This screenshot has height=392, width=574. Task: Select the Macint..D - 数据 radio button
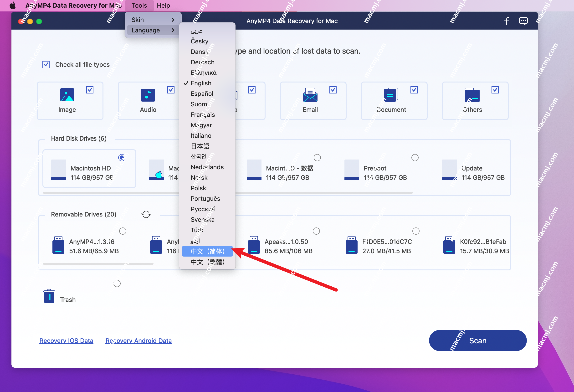[317, 157]
